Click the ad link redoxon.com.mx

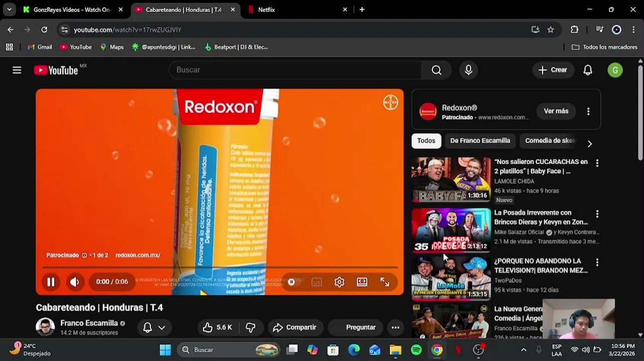[x=137, y=255]
